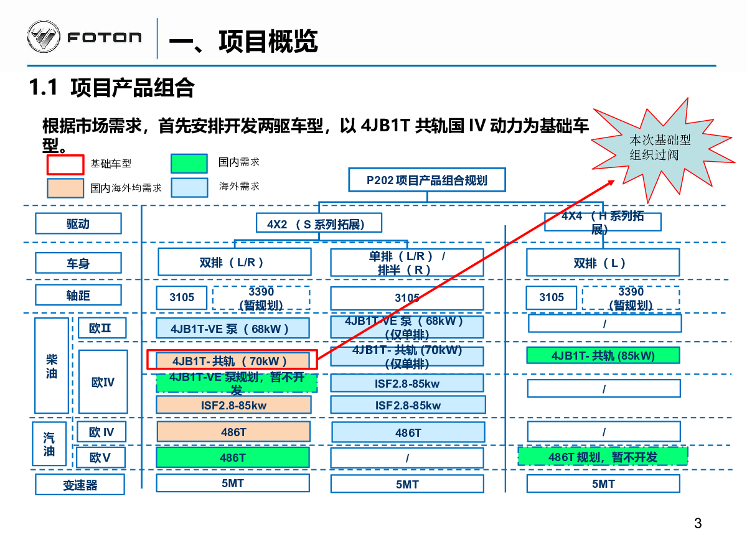This screenshot has width=747, height=560.
Task: Select the 单排 (L/R) / 排半 (R) box
Action: pos(407,263)
